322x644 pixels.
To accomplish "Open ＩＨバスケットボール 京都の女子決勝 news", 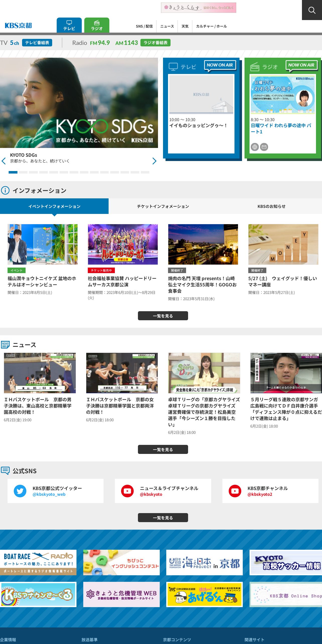I will tap(120, 406).
